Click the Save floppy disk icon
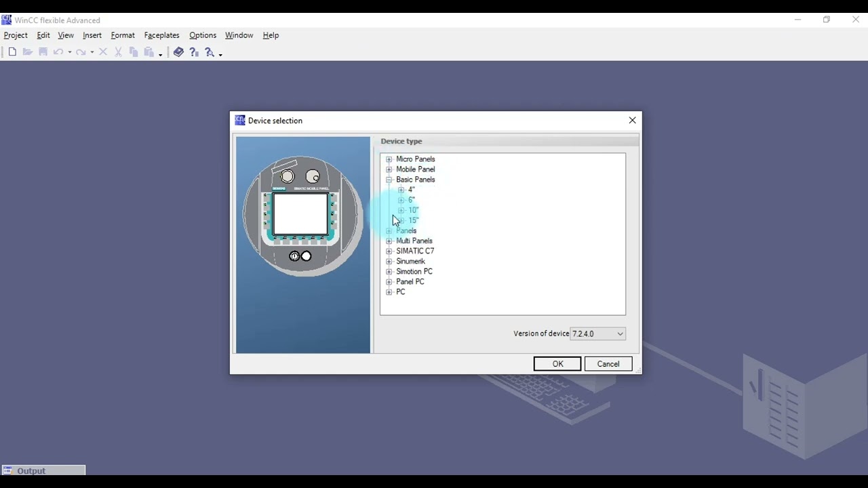 (43, 52)
